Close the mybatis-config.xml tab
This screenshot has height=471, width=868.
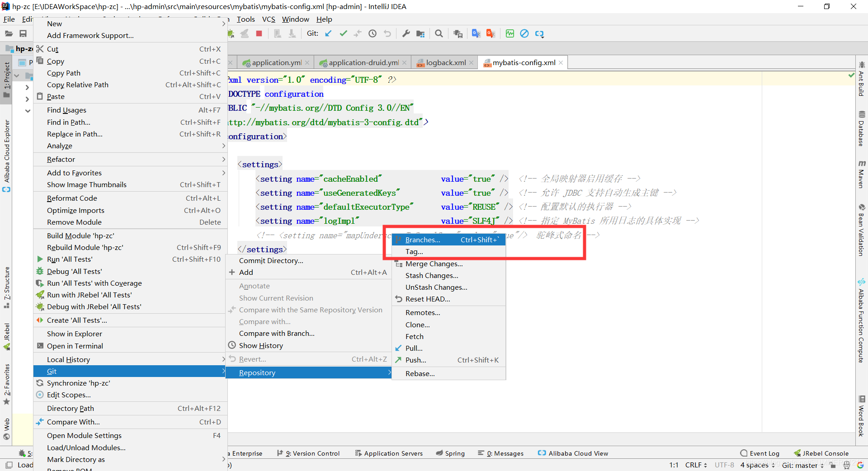561,62
